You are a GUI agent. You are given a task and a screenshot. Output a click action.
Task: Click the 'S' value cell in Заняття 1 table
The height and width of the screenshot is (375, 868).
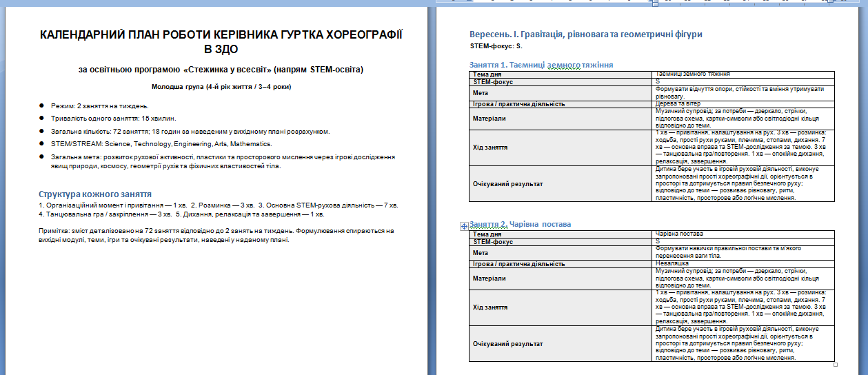[743, 81]
